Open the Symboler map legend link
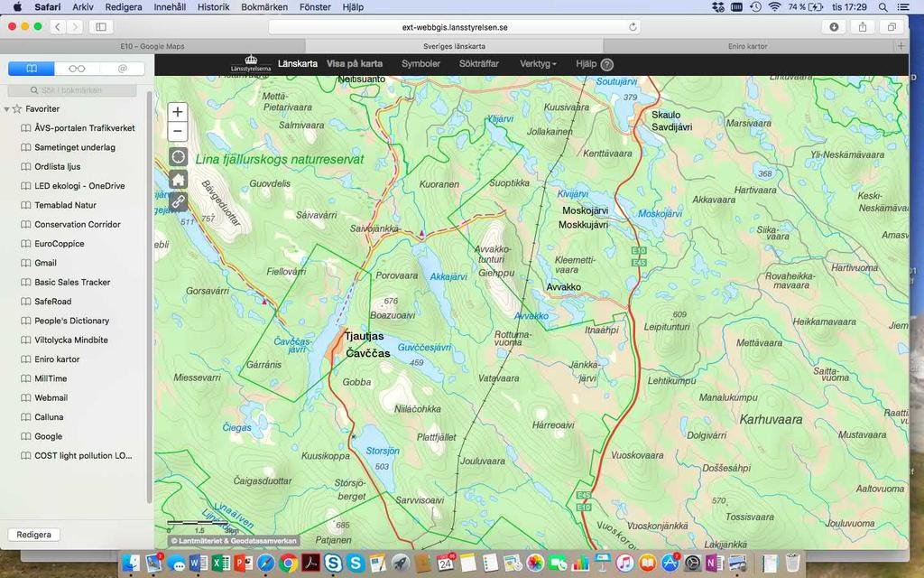The height and width of the screenshot is (578, 924). tap(420, 64)
